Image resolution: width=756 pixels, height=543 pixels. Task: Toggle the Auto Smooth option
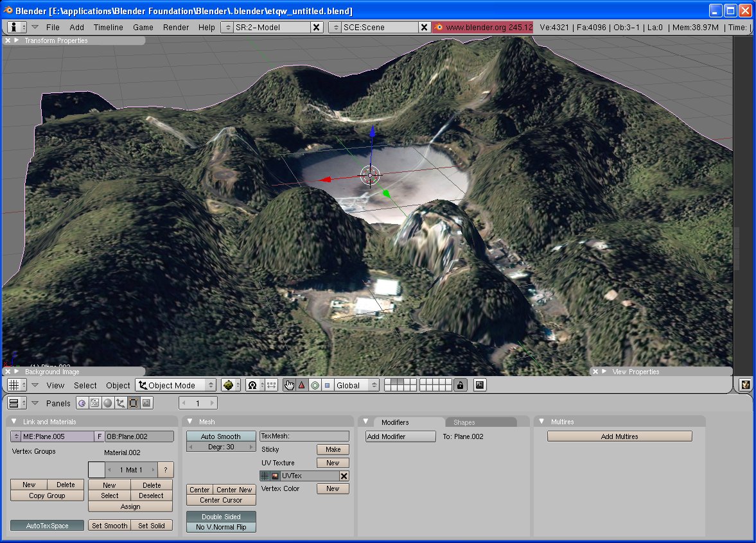tap(220, 436)
